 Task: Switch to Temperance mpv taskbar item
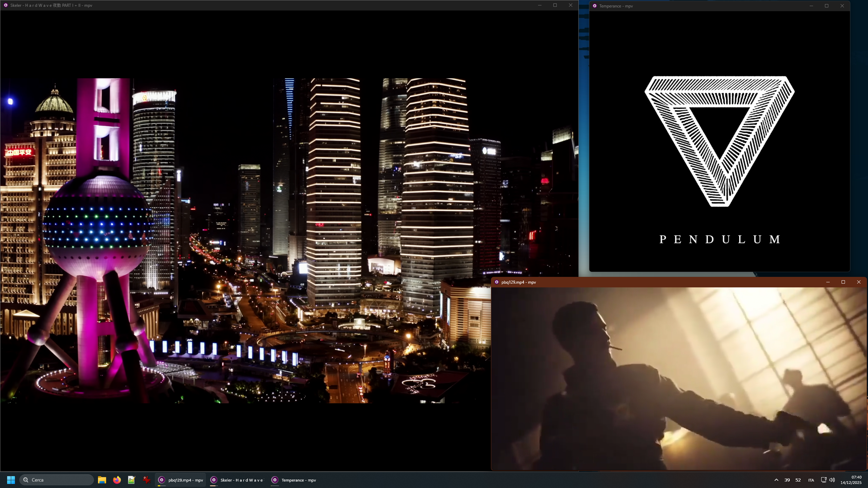coord(294,480)
